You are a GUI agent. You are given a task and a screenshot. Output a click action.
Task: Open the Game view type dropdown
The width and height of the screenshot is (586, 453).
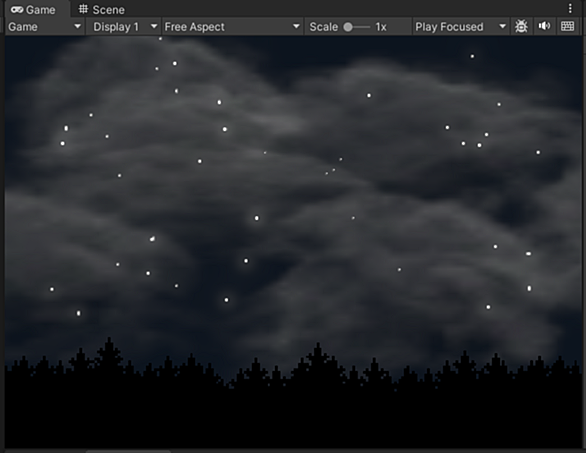(x=44, y=27)
